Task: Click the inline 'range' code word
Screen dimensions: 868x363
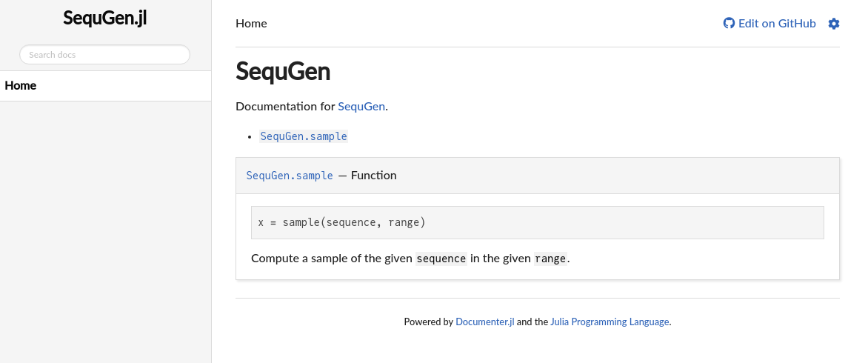Action: pyautogui.click(x=550, y=259)
